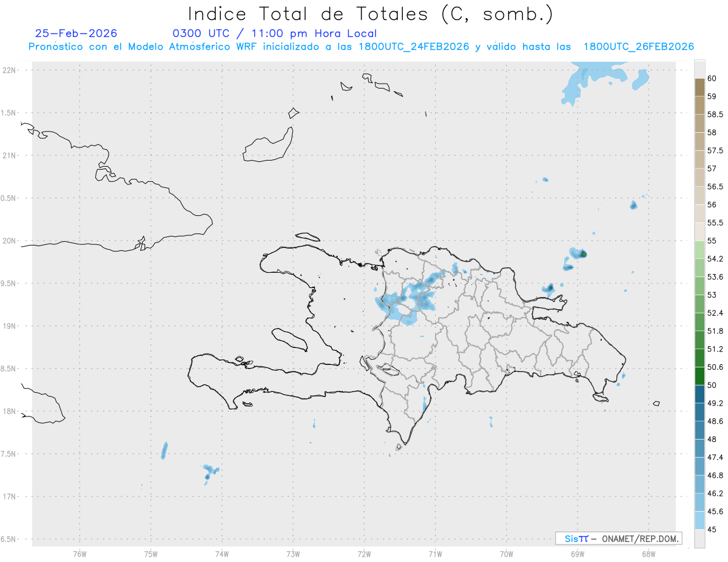Click the '68W' longitude label
Screen dimensions: 728x562
(649, 554)
